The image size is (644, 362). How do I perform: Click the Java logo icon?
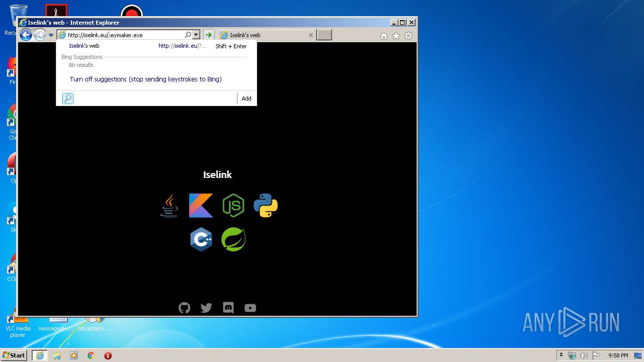pyautogui.click(x=169, y=206)
